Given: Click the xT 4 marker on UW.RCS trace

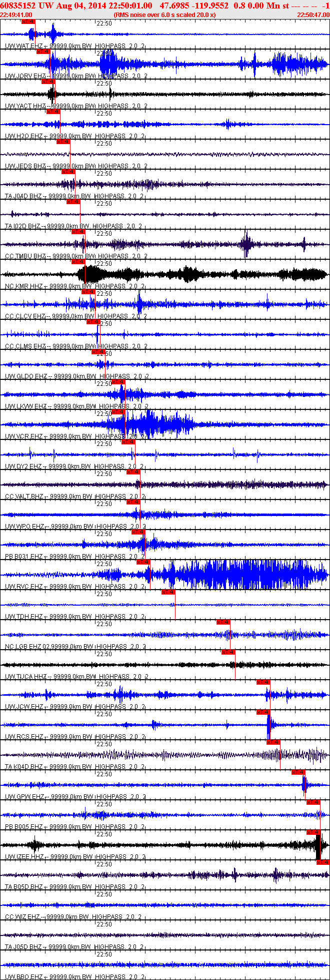Looking at the screenshot, I should [x=263, y=712].
